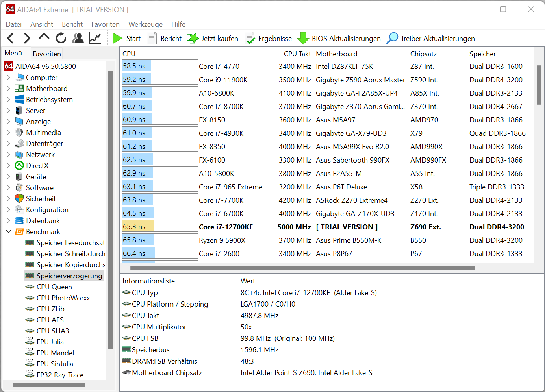The image size is (545, 392).
Task: Select CPU Queen benchmark item
Action: pyautogui.click(x=54, y=287)
